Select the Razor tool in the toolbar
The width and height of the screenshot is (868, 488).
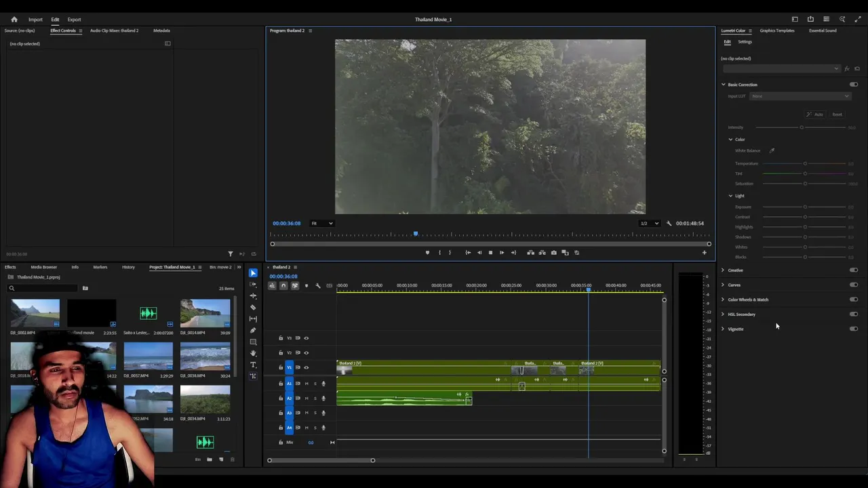(x=253, y=307)
